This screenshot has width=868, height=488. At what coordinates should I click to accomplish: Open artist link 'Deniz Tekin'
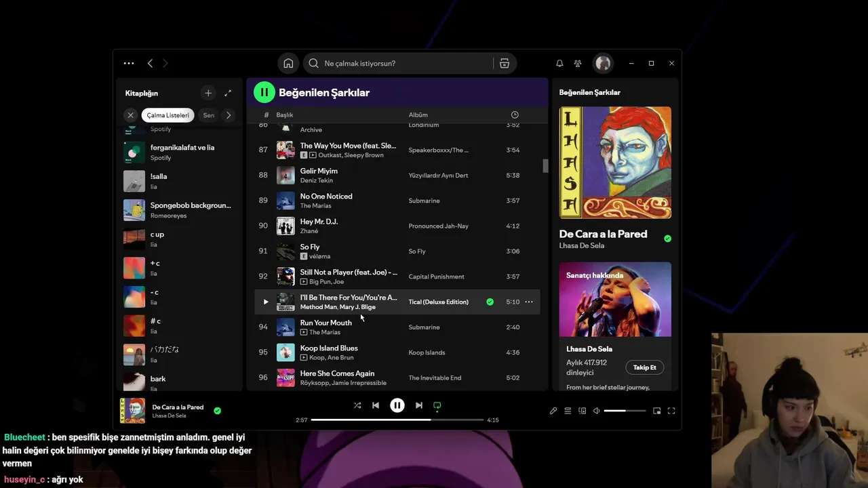pyautogui.click(x=317, y=180)
